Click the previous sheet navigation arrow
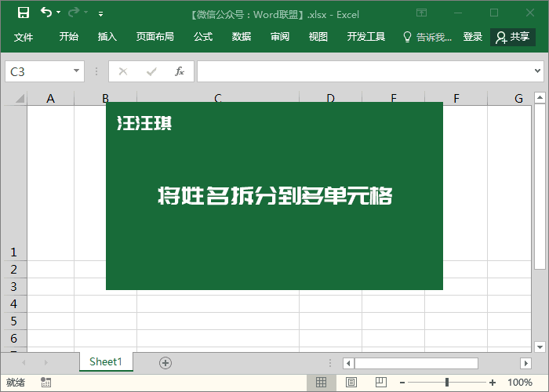Screen dimensions: 549x392 [x=24, y=362]
